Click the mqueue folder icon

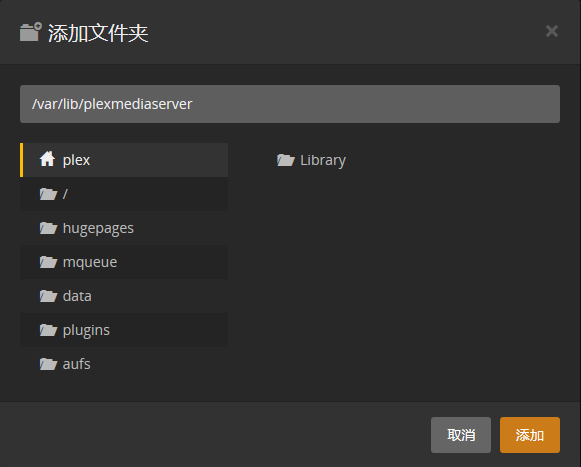[49, 262]
